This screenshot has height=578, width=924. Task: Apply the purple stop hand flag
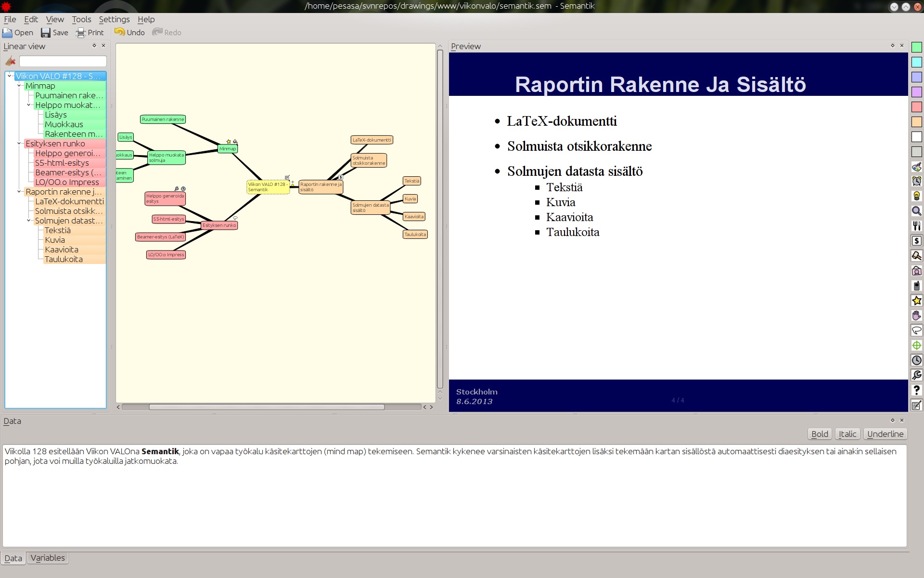(916, 315)
